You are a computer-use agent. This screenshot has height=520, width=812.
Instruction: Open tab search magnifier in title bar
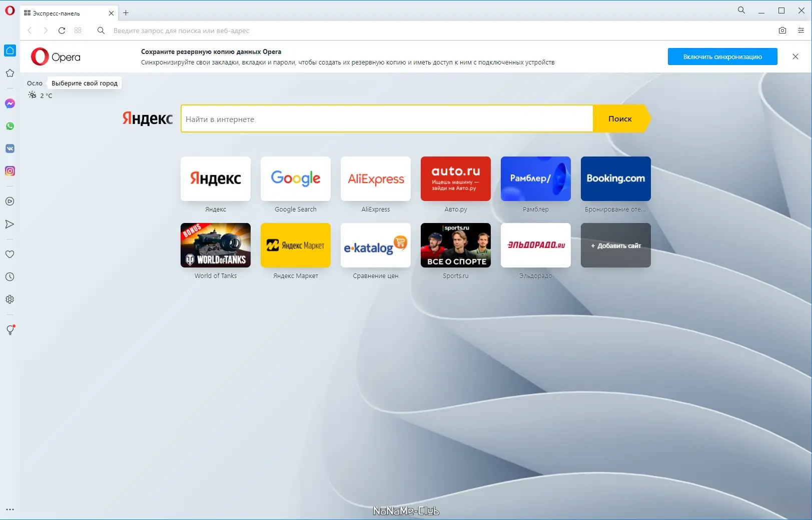point(741,10)
